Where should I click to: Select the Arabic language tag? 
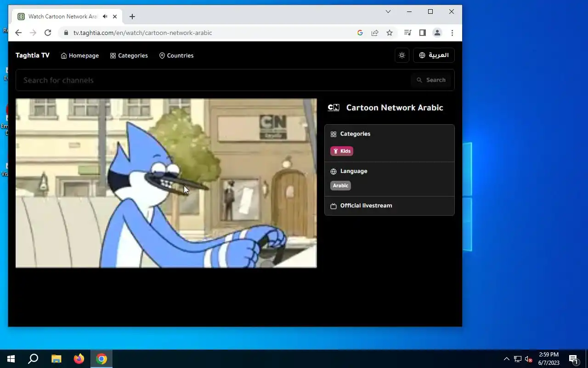pyautogui.click(x=340, y=185)
